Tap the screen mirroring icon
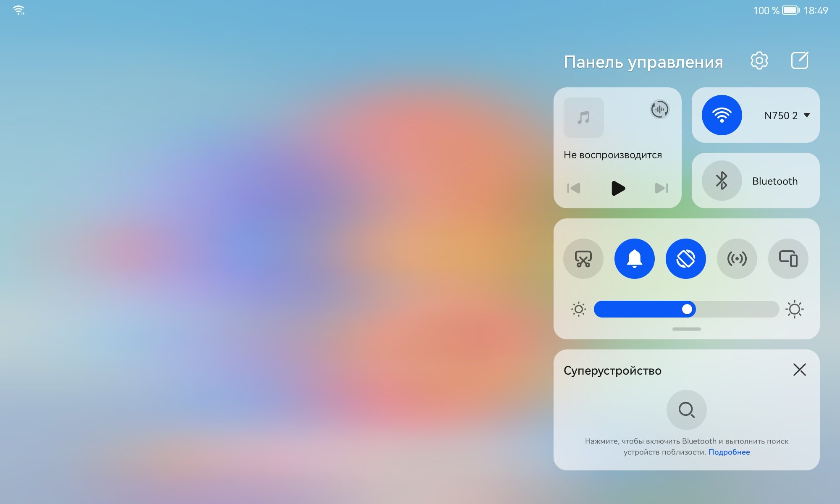The height and width of the screenshot is (504, 840). pyautogui.click(x=788, y=259)
